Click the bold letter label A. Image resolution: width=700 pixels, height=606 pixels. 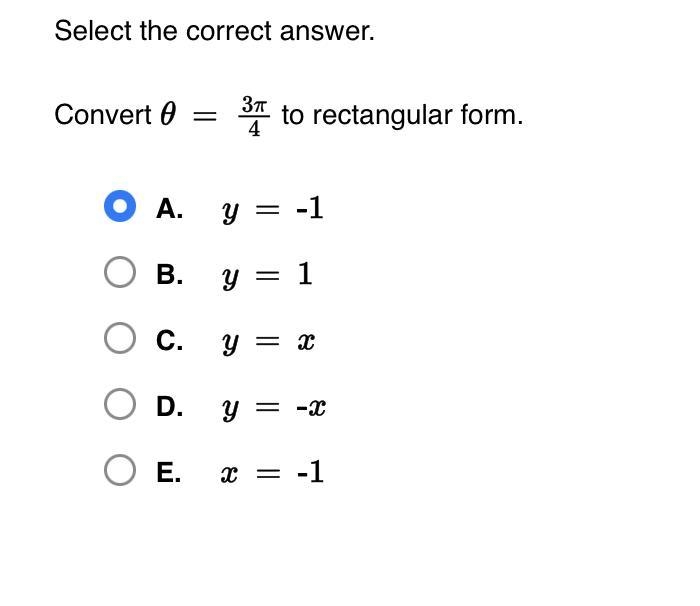170,209
